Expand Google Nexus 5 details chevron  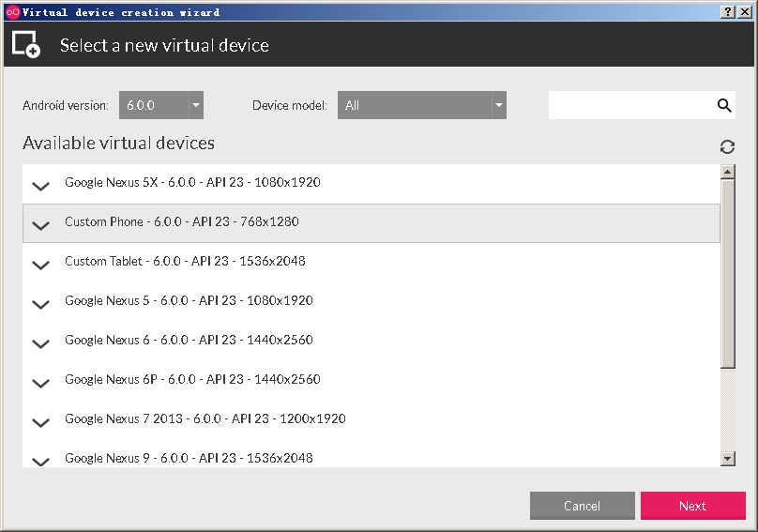(x=41, y=305)
